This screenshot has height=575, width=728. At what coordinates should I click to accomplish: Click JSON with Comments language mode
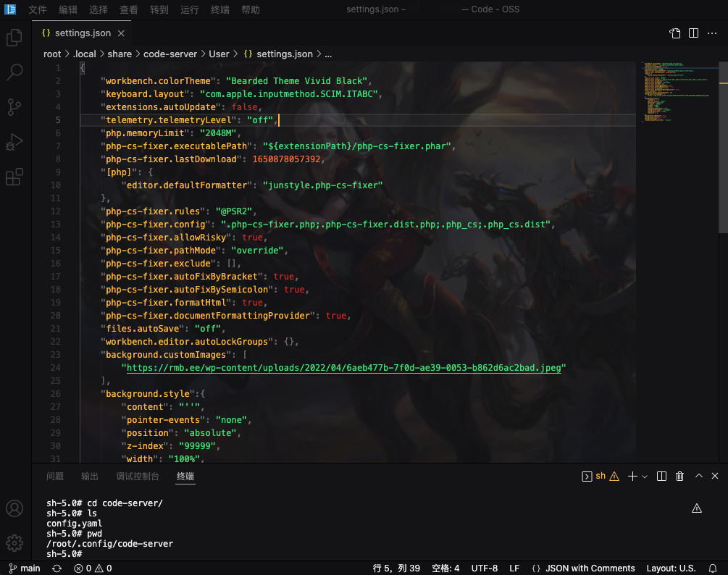590,568
